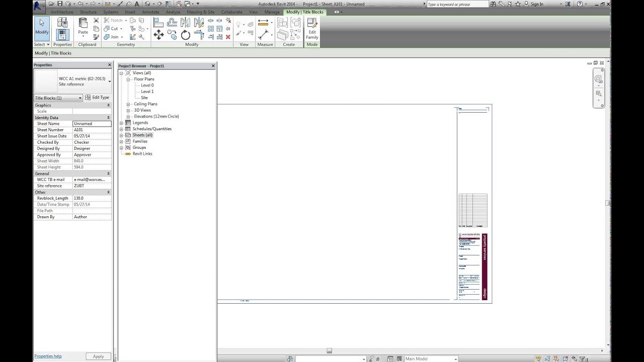The height and width of the screenshot is (362, 644).
Task: Open the Annotate ribbon tab
Action: [x=150, y=12]
